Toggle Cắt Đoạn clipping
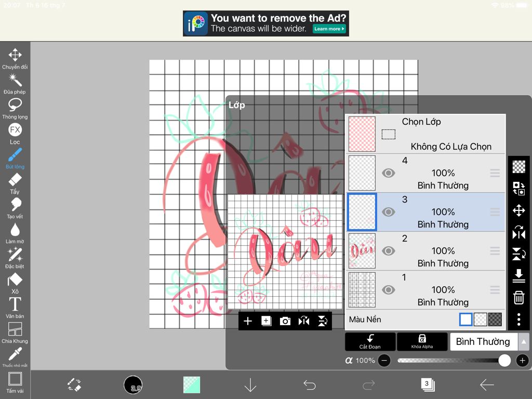 pos(370,341)
